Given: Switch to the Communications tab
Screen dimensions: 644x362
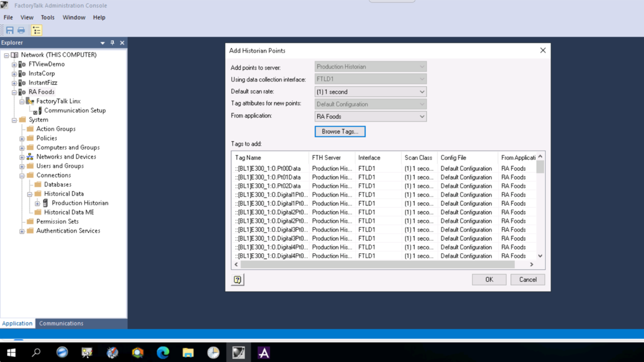Looking at the screenshot, I should pyautogui.click(x=61, y=323).
